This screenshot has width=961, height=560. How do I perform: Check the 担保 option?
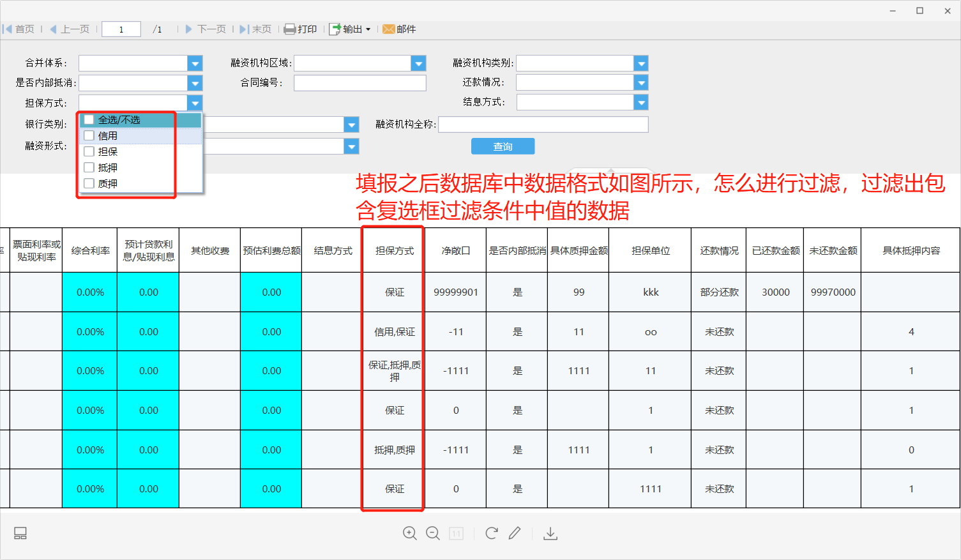89,151
